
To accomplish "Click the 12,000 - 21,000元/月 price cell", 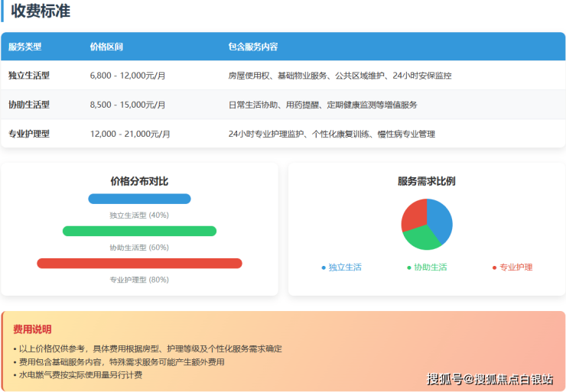I will point(130,134).
